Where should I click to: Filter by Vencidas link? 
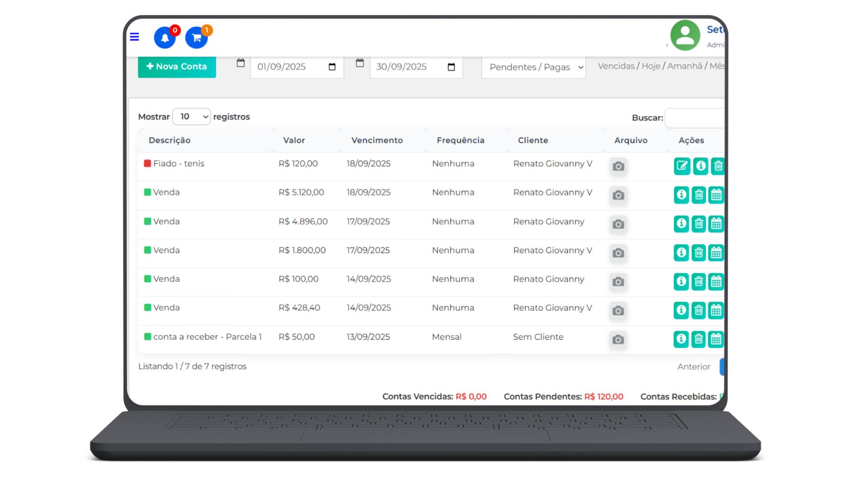616,66
